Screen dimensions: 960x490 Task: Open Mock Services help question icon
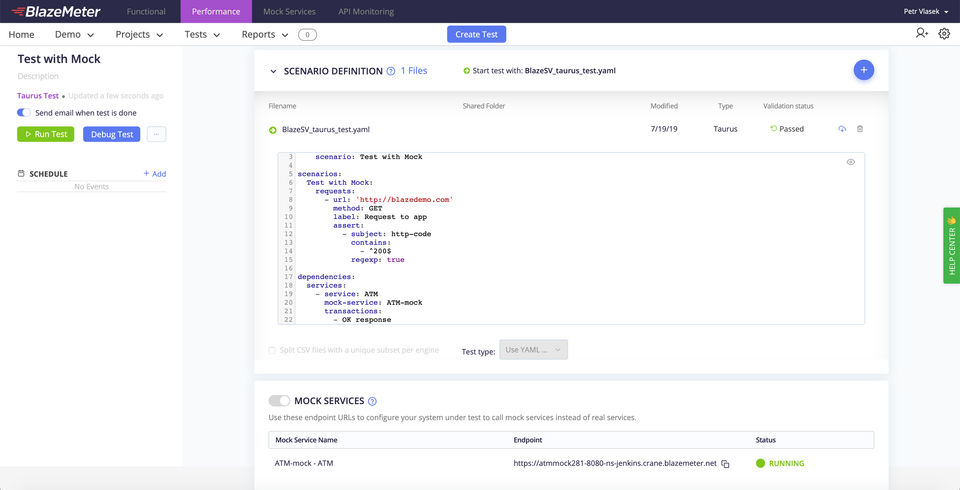point(372,401)
